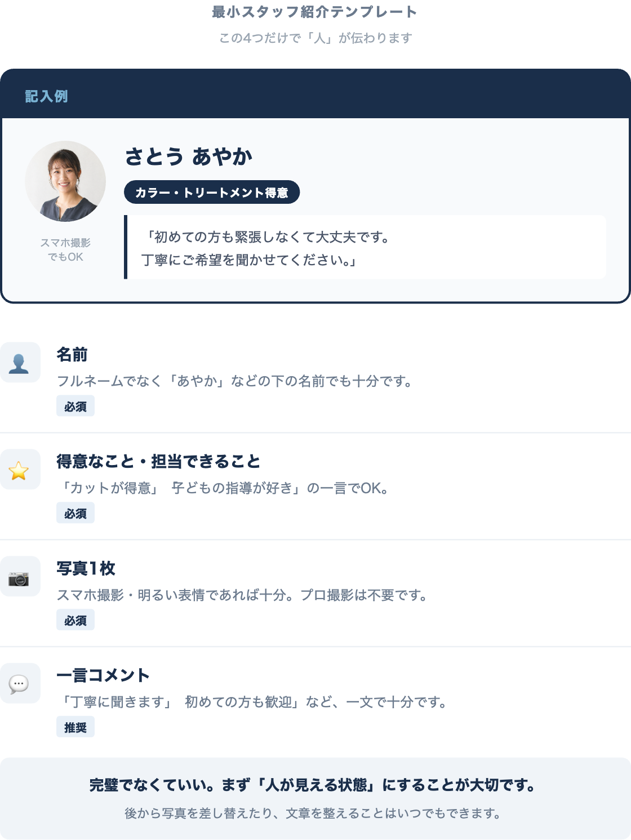Viewport: 631px width, 840px height.
Task: Click the person silhouette icon beside 名前
Action: coord(20,363)
